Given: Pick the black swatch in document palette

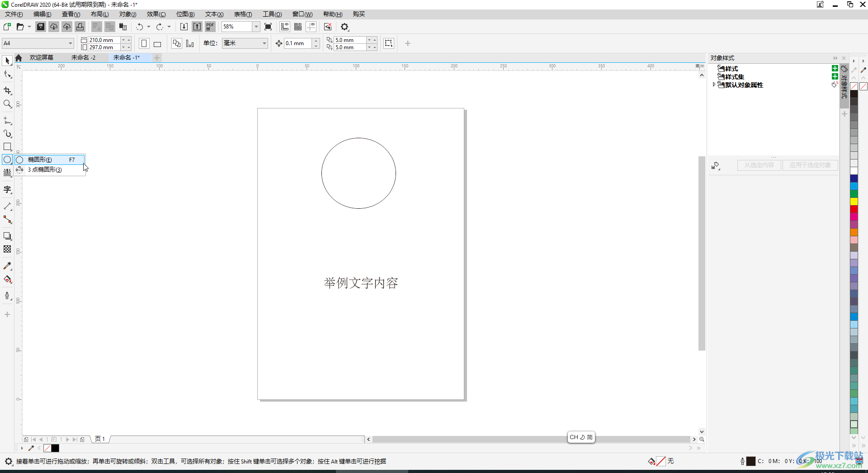Looking at the screenshot, I should click(55, 449).
